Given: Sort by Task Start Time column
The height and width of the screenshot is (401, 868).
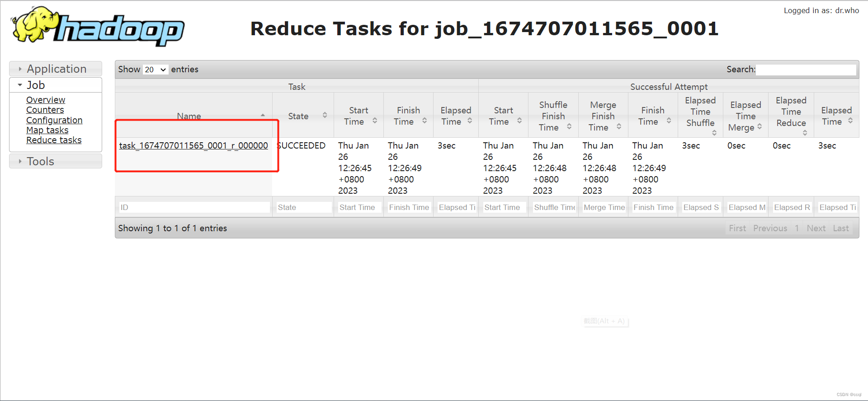Looking at the screenshot, I should (359, 116).
